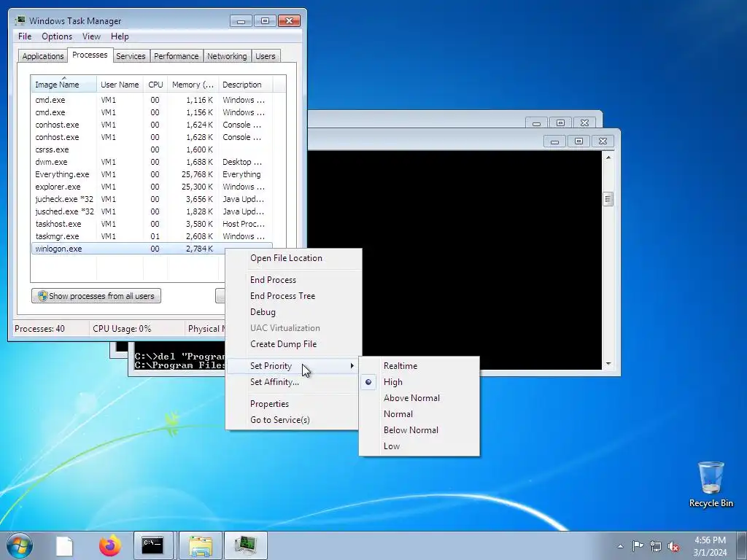Switch to the Services tab
The width and height of the screenshot is (747, 560).
pos(131,55)
